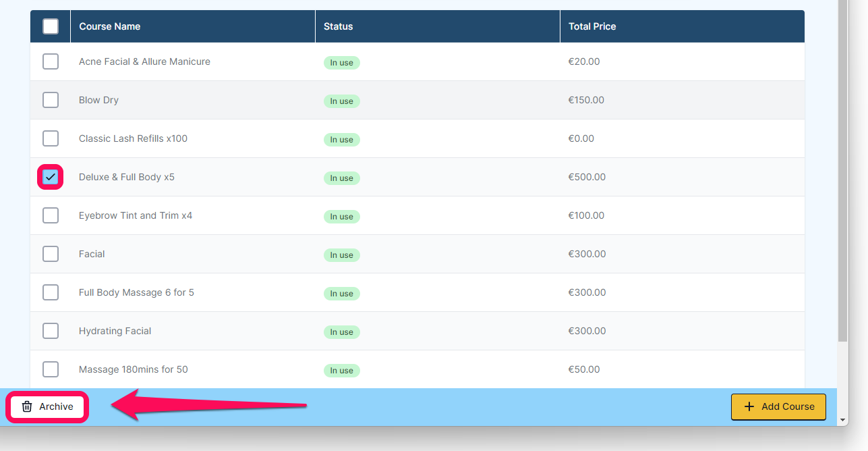Sort by the Course Name column header
The image size is (868, 451).
[x=110, y=26]
